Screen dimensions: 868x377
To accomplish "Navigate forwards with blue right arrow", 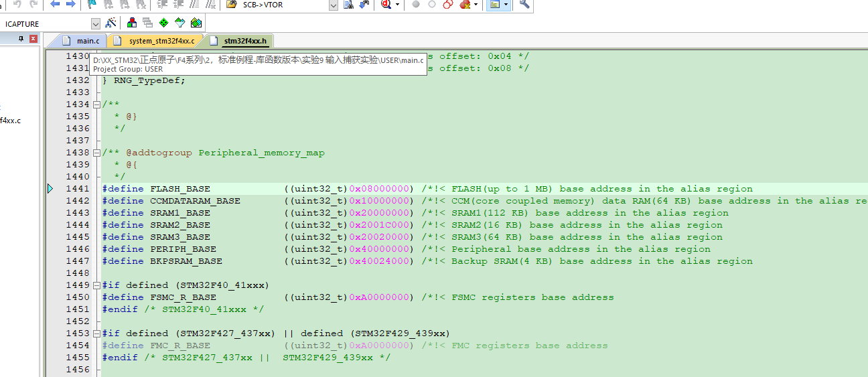I will pos(70,4).
